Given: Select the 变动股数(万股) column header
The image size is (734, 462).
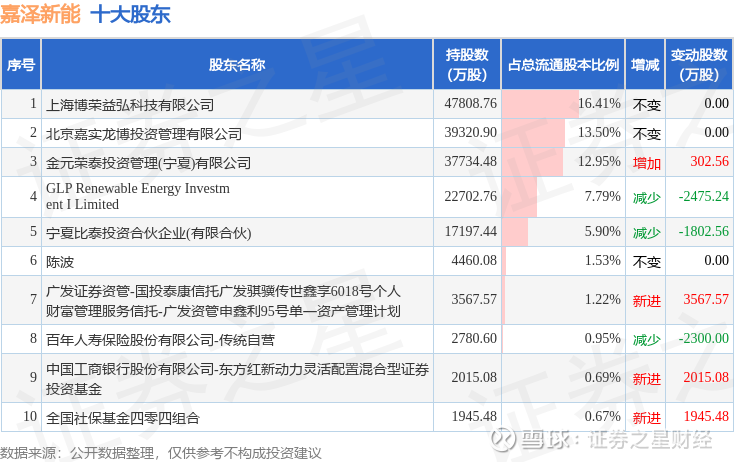Looking at the screenshot, I should click(699, 65).
